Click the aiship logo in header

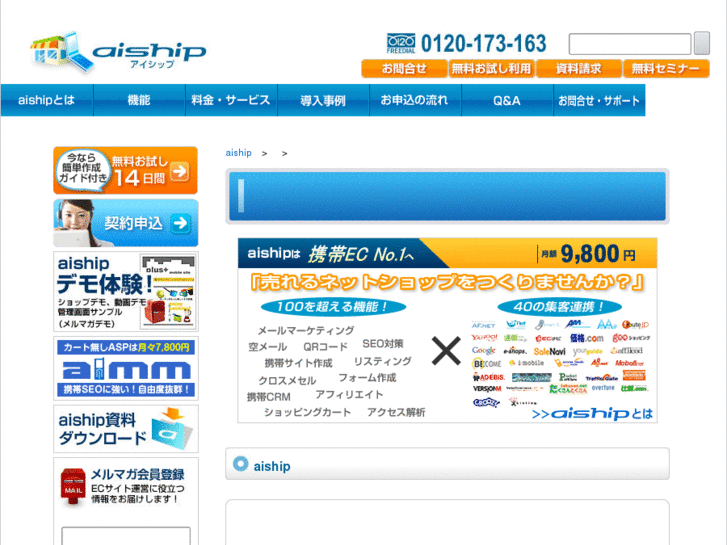118,51
